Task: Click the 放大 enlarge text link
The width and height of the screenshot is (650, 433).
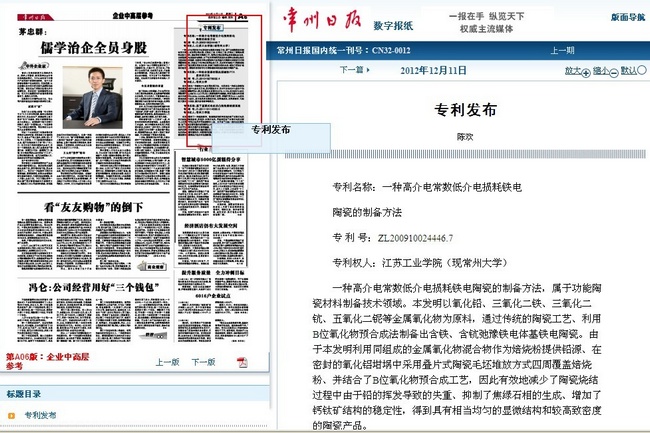Action: tap(572, 71)
